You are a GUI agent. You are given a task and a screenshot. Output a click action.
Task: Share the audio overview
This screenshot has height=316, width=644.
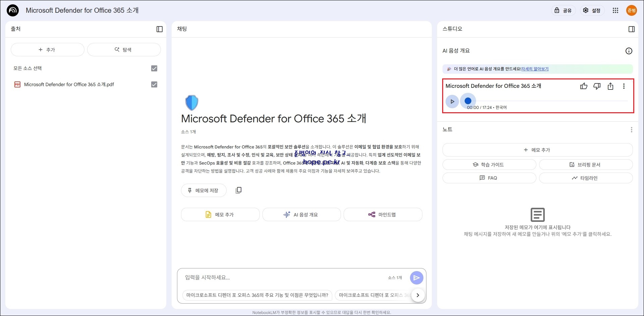click(x=610, y=86)
